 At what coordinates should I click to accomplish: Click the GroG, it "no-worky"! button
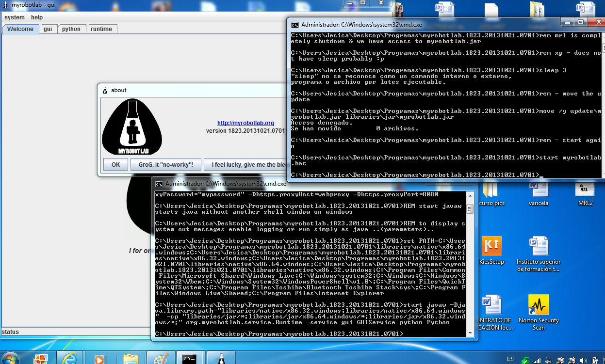[165, 165]
